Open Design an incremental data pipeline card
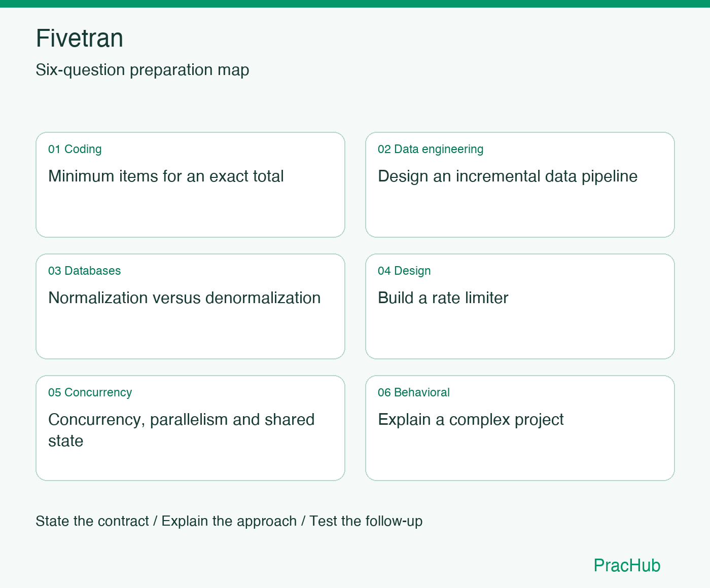This screenshot has height=588, width=710. 520,185
